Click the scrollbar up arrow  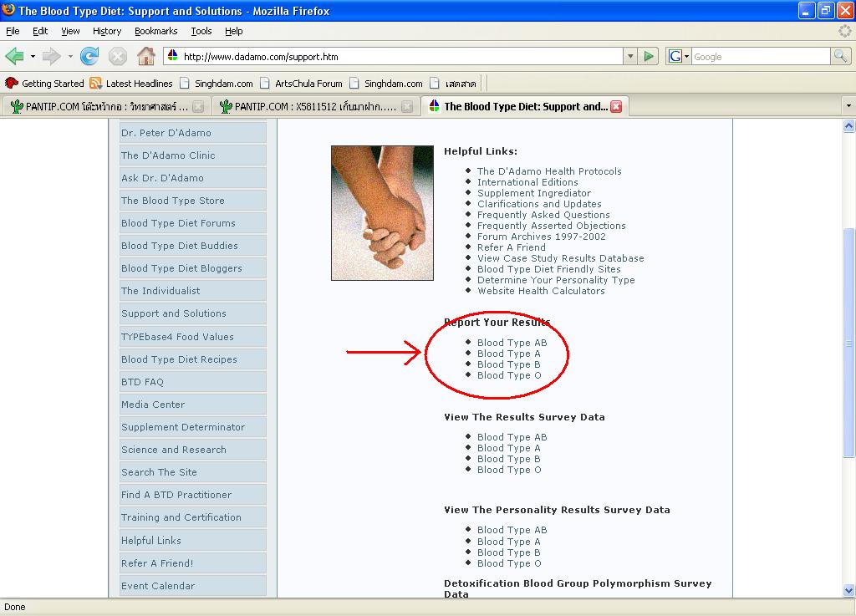(x=848, y=125)
